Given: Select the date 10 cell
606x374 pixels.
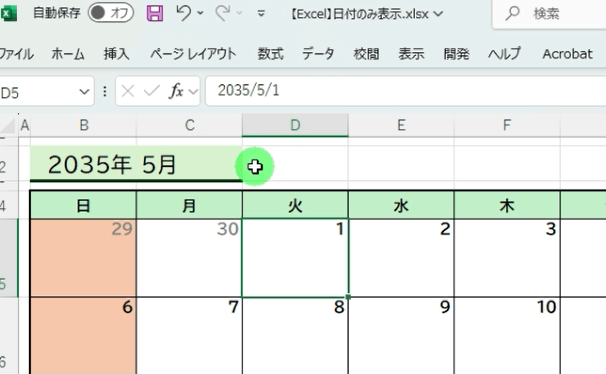Looking at the screenshot, I should [x=507, y=336].
